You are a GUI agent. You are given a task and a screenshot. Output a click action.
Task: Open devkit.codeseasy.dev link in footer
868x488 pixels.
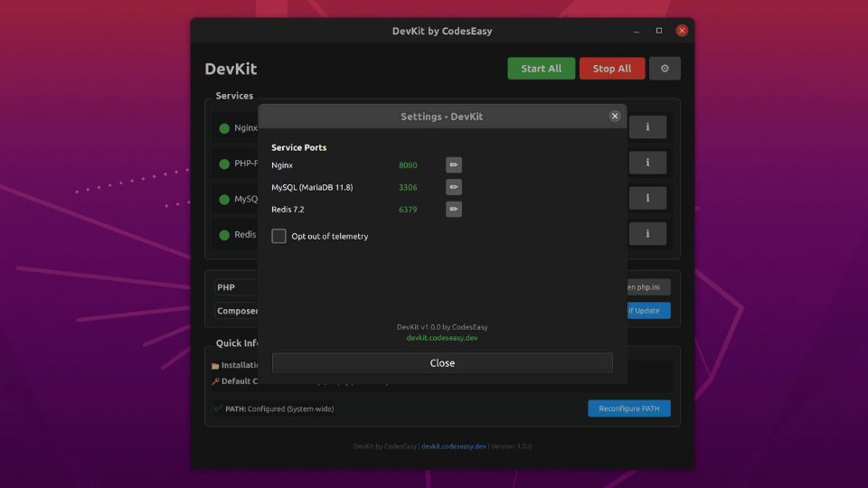(x=453, y=446)
